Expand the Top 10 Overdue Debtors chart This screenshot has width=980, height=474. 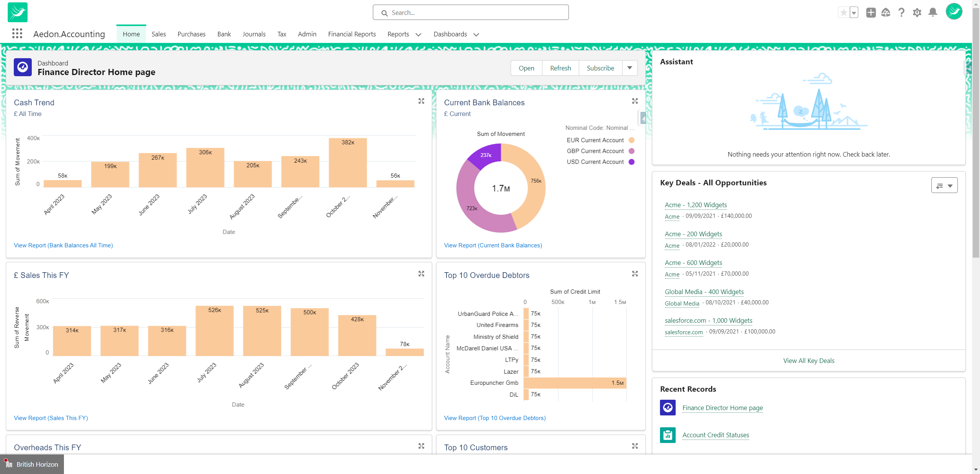tap(635, 274)
